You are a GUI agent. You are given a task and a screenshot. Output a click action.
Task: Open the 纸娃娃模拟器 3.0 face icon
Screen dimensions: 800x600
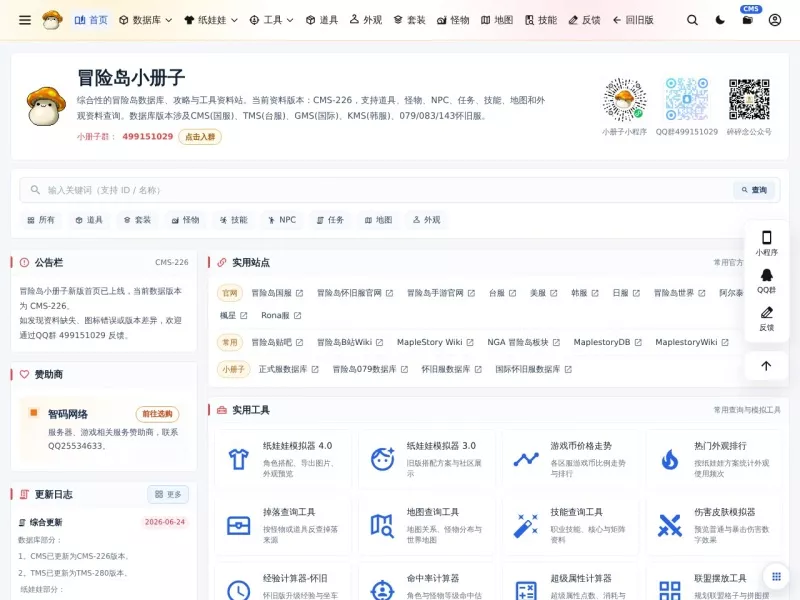click(382, 459)
